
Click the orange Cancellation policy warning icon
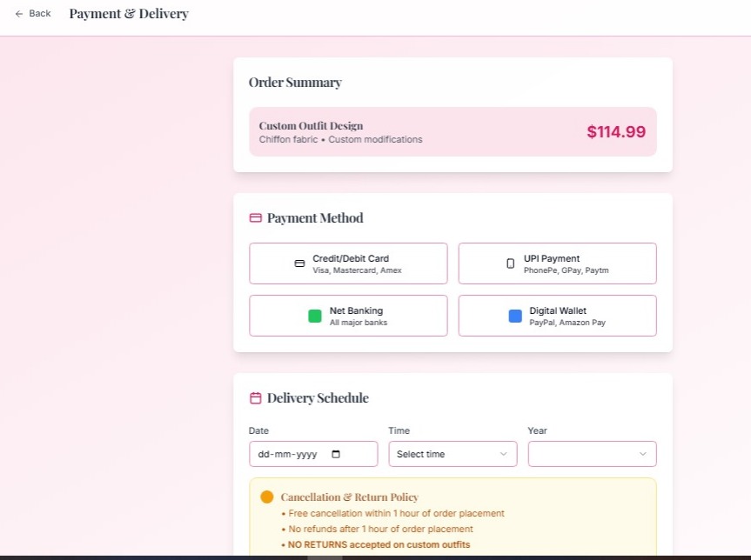267,497
